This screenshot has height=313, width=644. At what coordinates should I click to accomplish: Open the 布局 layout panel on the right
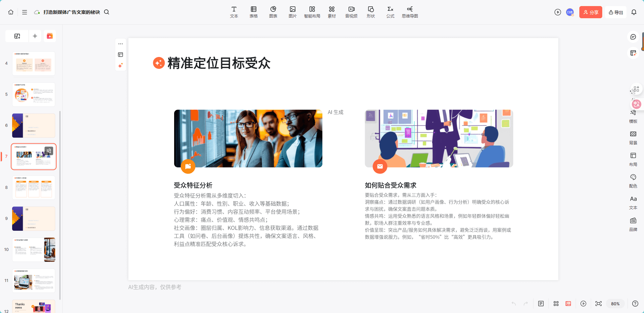[633, 159]
